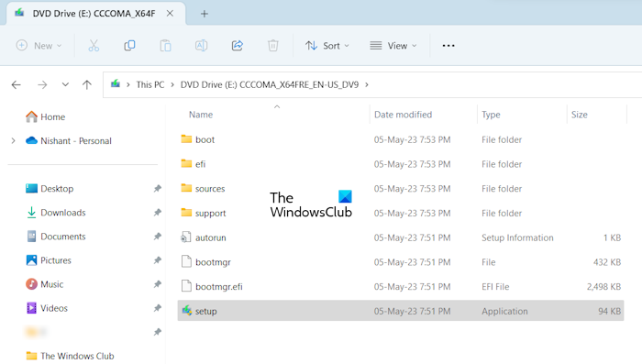The height and width of the screenshot is (364, 642).
Task: Sort by the Name column header
Action: pos(201,115)
